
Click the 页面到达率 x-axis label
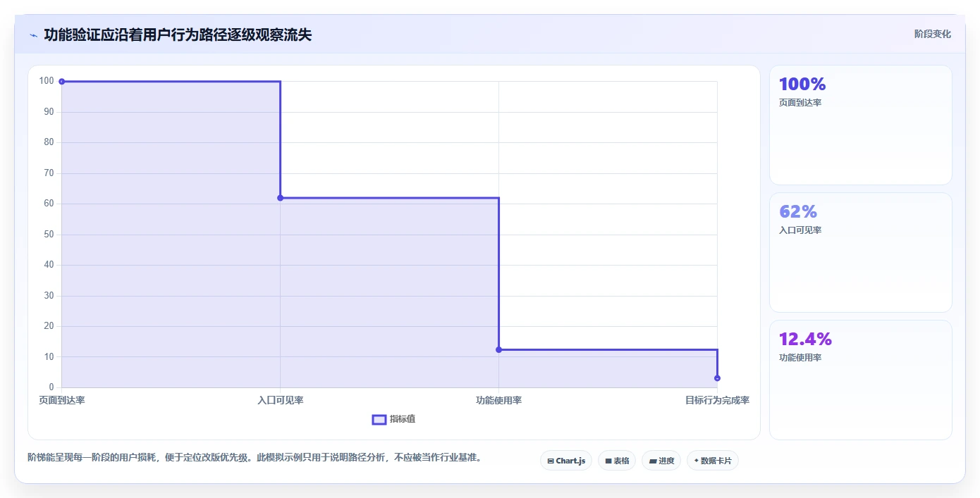coord(62,400)
